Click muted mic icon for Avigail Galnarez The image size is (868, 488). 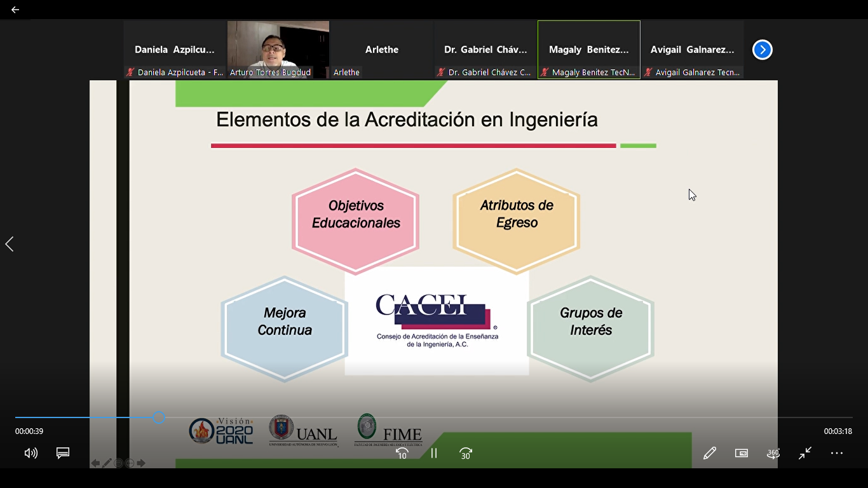(648, 72)
